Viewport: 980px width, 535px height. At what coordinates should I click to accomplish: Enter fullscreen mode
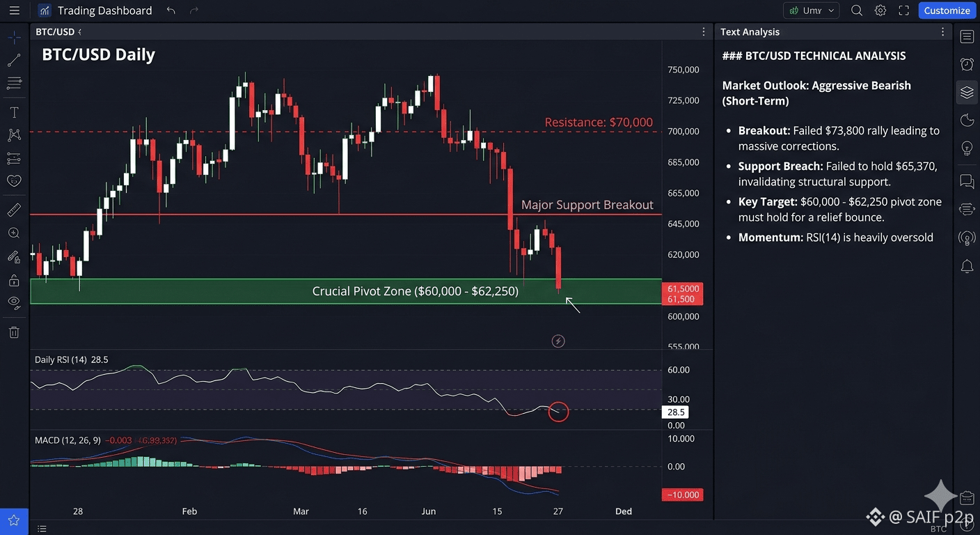tap(904, 10)
